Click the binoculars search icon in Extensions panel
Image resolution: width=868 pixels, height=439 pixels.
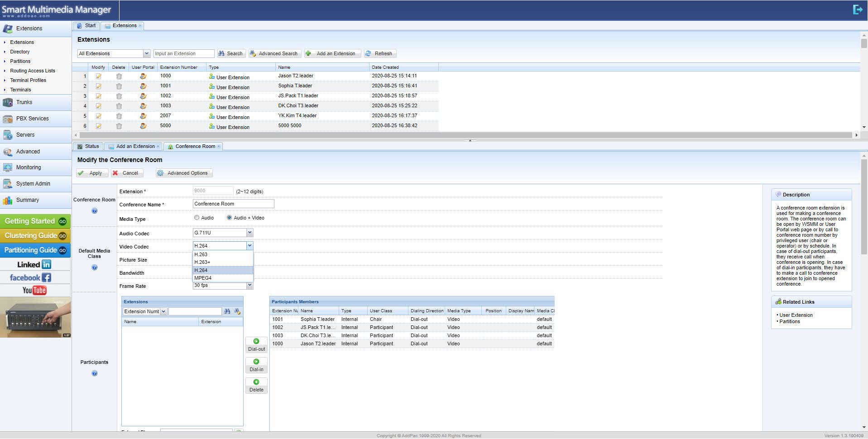(x=227, y=311)
